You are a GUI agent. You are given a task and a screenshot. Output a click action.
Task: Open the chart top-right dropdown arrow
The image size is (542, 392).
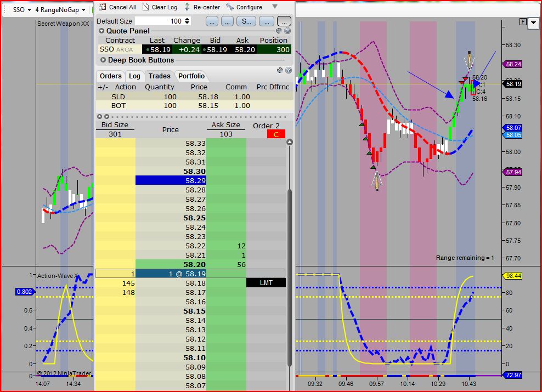coord(534,23)
